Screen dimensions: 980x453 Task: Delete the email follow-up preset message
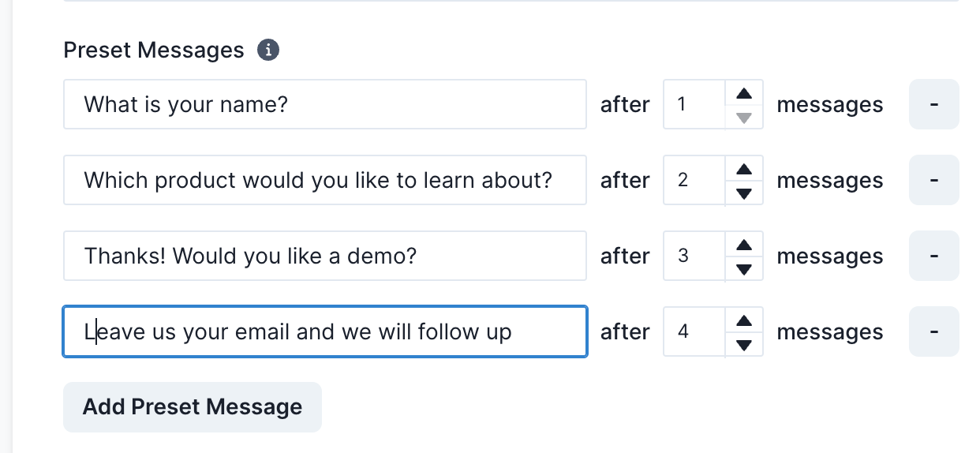[933, 331]
